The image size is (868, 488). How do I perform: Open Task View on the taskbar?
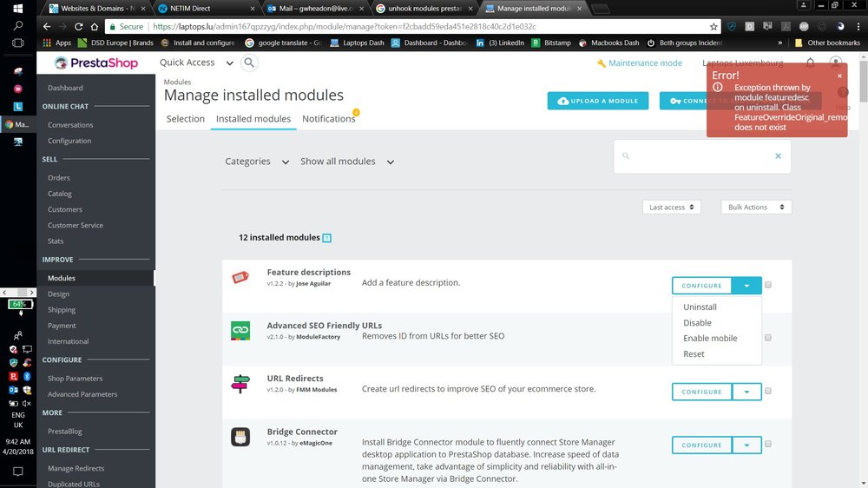pyautogui.click(x=17, y=43)
